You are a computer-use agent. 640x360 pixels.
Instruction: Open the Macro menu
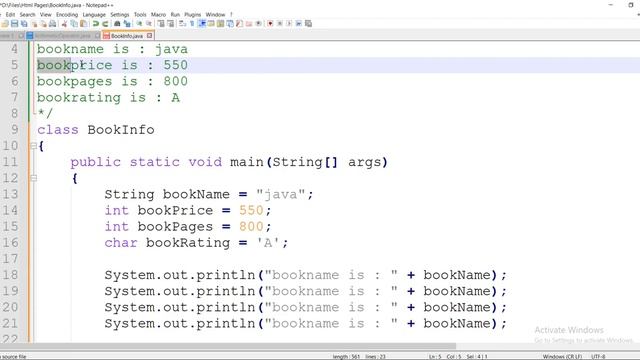[x=158, y=15]
